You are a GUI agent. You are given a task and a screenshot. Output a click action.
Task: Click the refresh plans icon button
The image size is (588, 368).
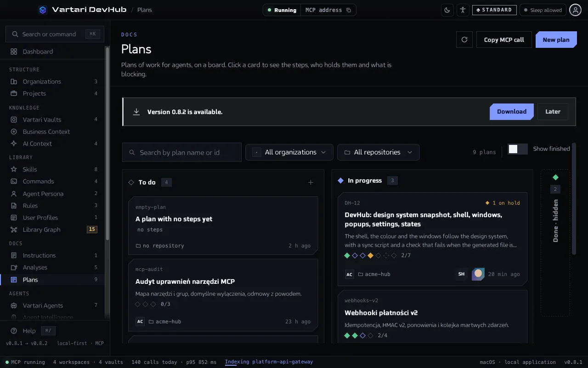(464, 40)
